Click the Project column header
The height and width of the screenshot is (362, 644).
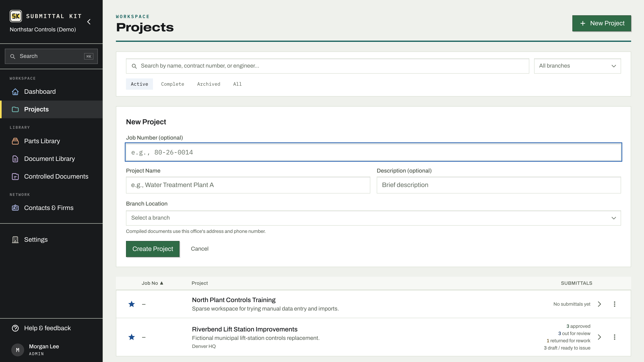tap(199, 283)
